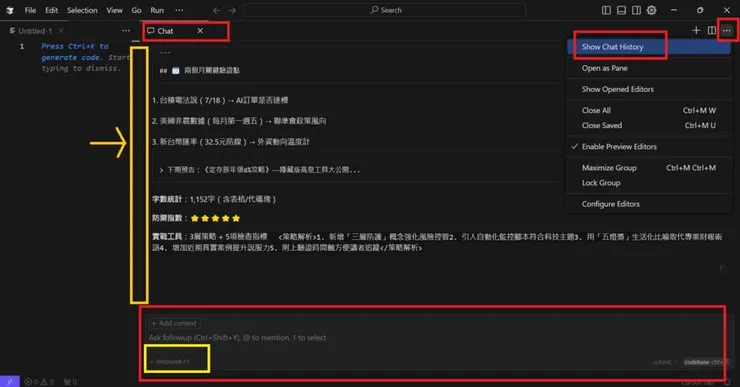Click the Add context button
Viewport: 740px width, 387px height.
click(x=174, y=323)
